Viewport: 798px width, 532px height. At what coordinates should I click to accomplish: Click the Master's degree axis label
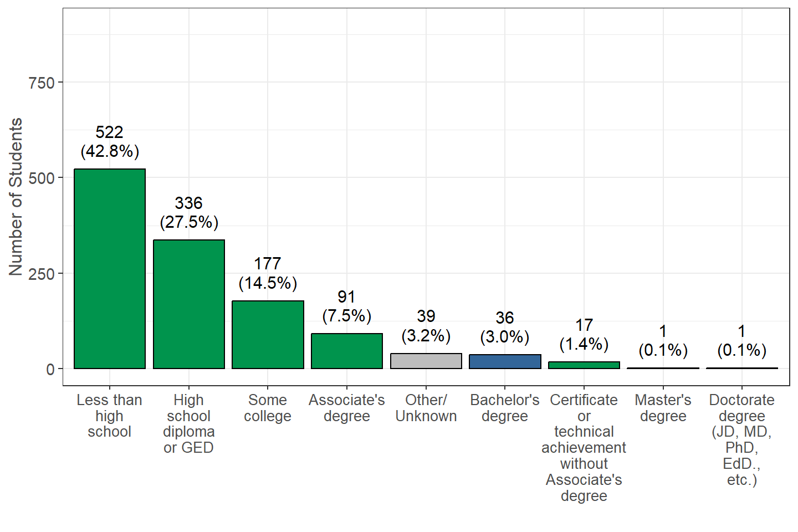coord(663,408)
